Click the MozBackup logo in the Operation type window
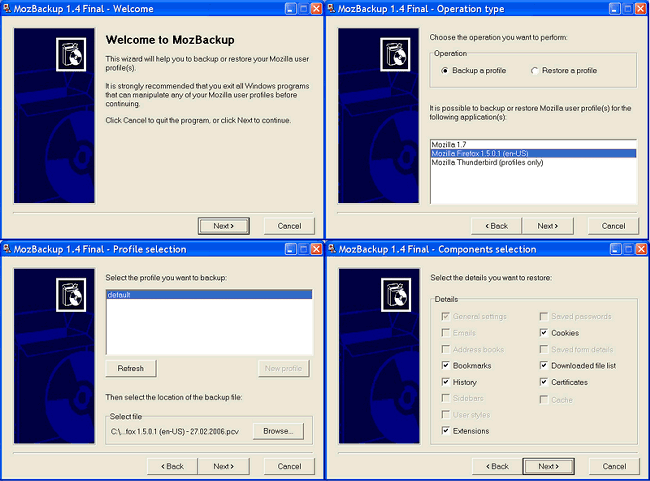Image resolution: width=650 pixels, height=481 pixels. click(395, 54)
